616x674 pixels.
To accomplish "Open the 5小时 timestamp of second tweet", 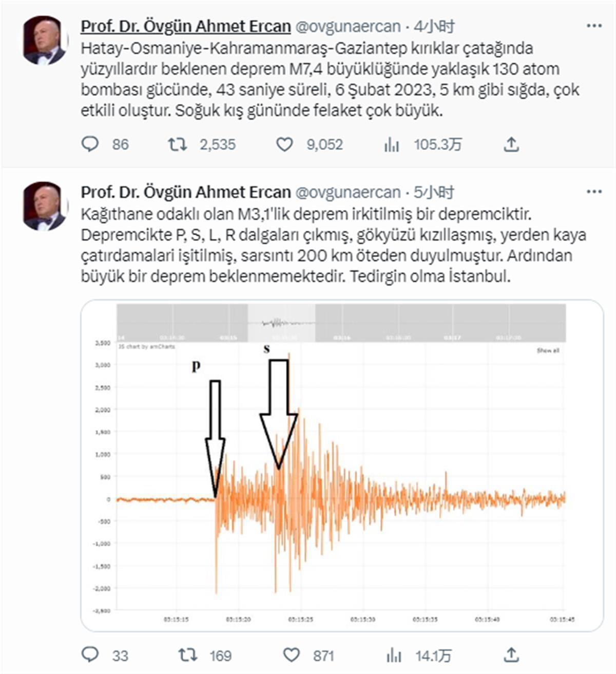I will click(434, 192).
